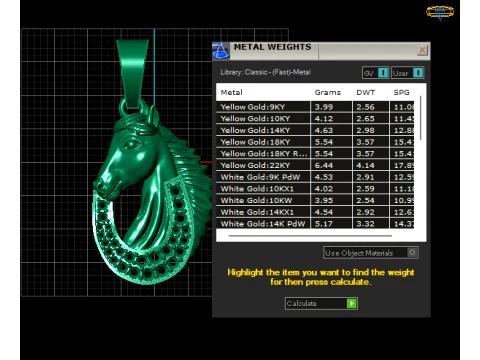Click the pendant bail at top of model
The width and height of the screenshot is (480, 360).
(132, 73)
